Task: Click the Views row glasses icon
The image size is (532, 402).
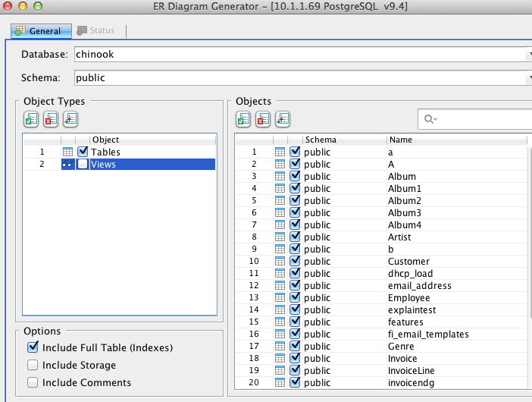Action: click(68, 165)
